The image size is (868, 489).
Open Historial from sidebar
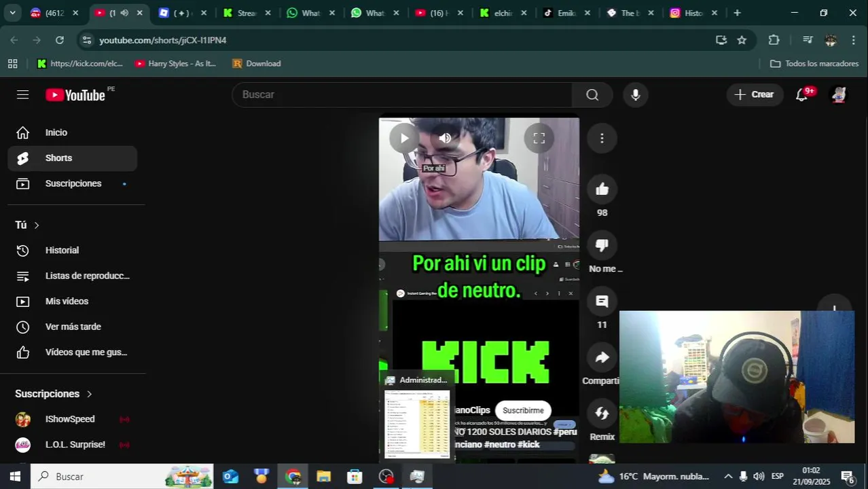pyautogui.click(x=72, y=251)
